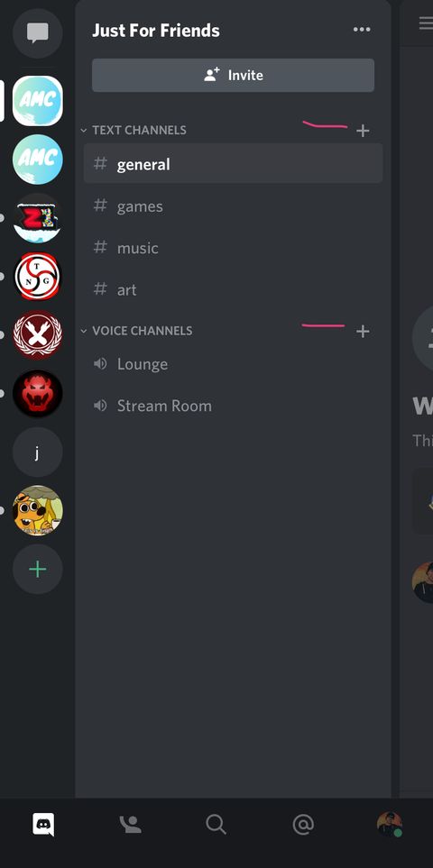Image resolution: width=433 pixels, height=868 pixels.
Task: Select the red Z server icon
Action: coord(37,218)
